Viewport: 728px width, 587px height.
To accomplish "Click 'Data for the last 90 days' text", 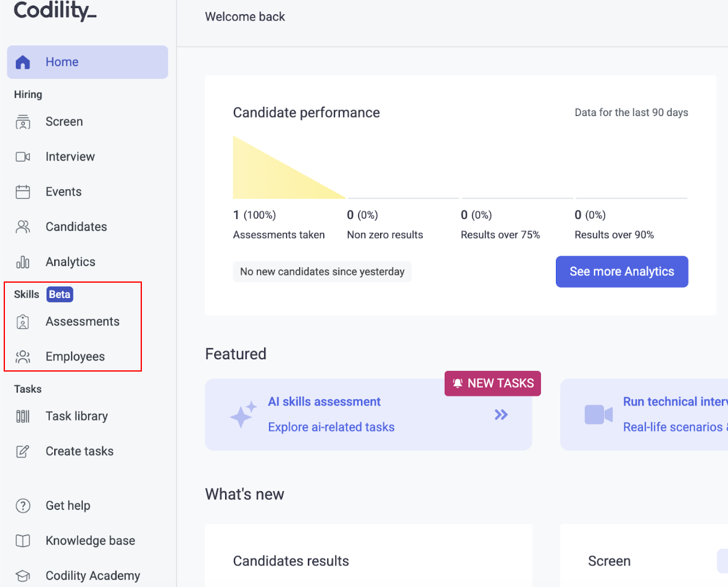I will pyautogui.click(x=631, y=112).
